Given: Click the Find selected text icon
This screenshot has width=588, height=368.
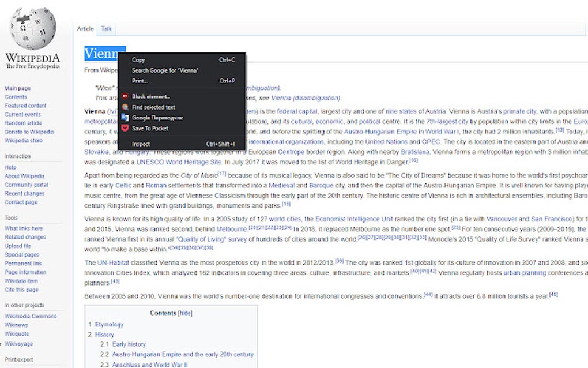Looking at the screenshot, I should 125,107.
